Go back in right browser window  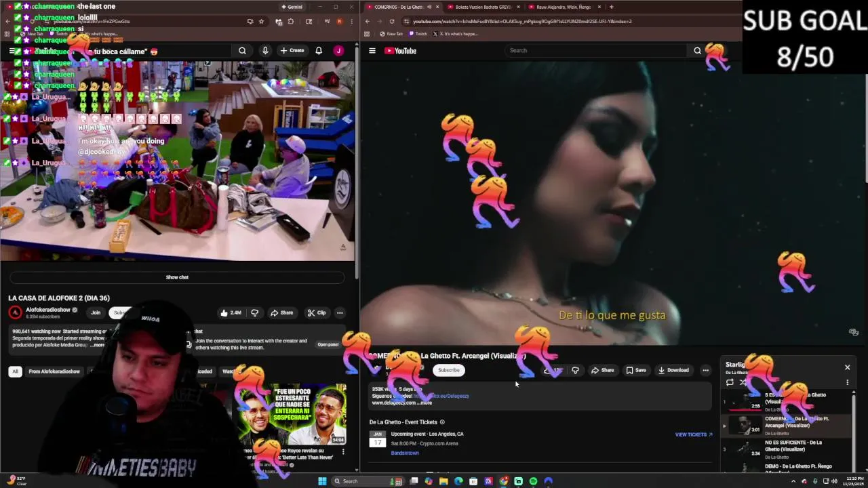(x=368, y=21)
